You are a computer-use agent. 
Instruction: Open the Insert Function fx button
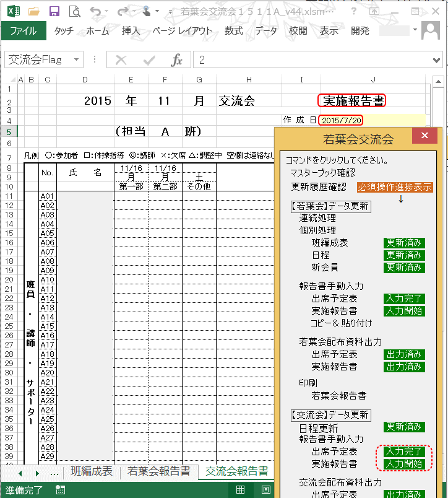pos(177,59)
